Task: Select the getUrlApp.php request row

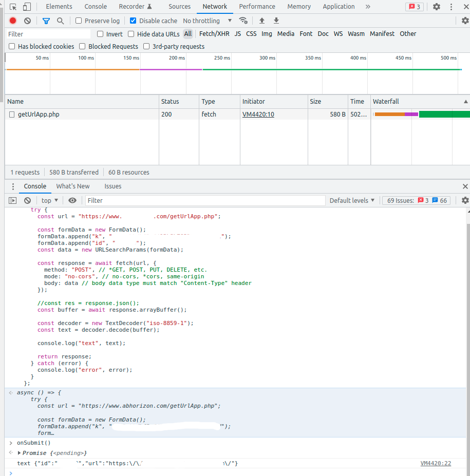Action: pyautogui.click(x=237, y=115)
